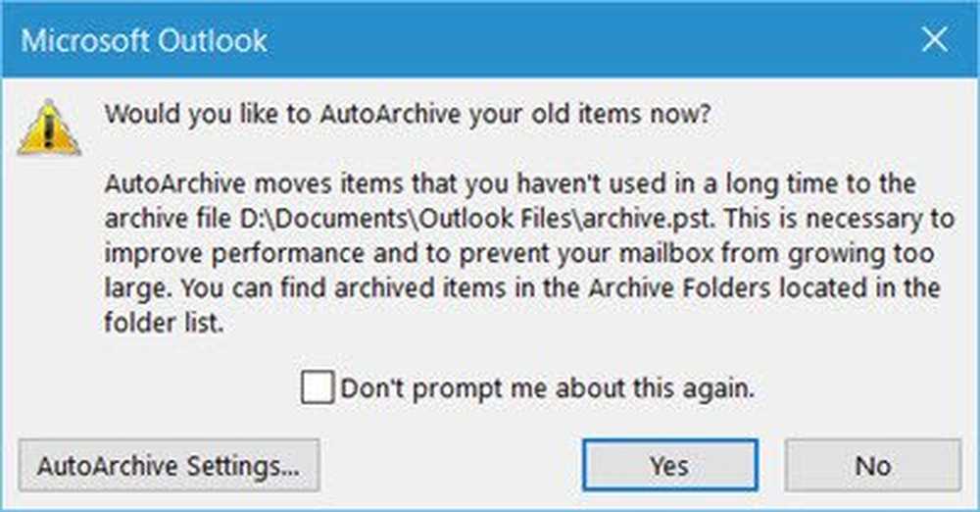Click blank space between Settings and Yes buttons
Viewport: 980px width, 512px height.
click(x=451, y=466)
